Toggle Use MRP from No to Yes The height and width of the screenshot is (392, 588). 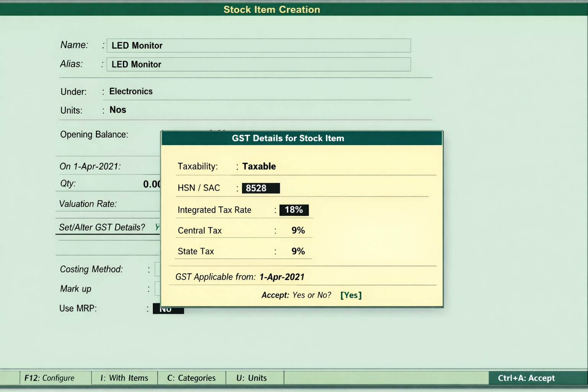coord(168,308)
